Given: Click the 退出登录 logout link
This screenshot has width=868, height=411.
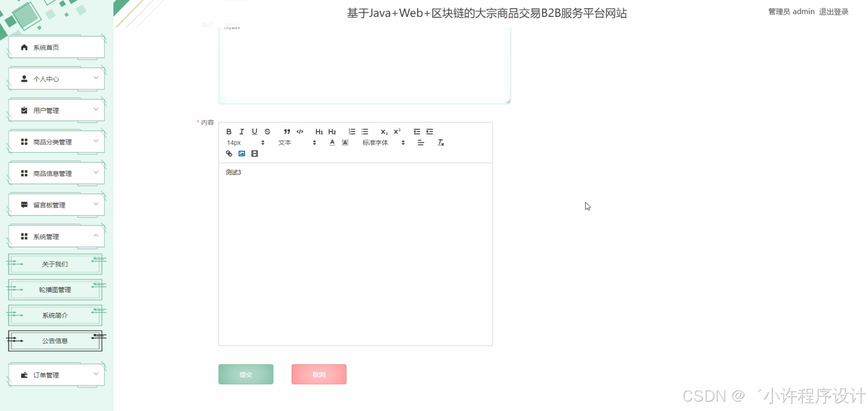Looking at the screenshot, I should pos(834,12).
